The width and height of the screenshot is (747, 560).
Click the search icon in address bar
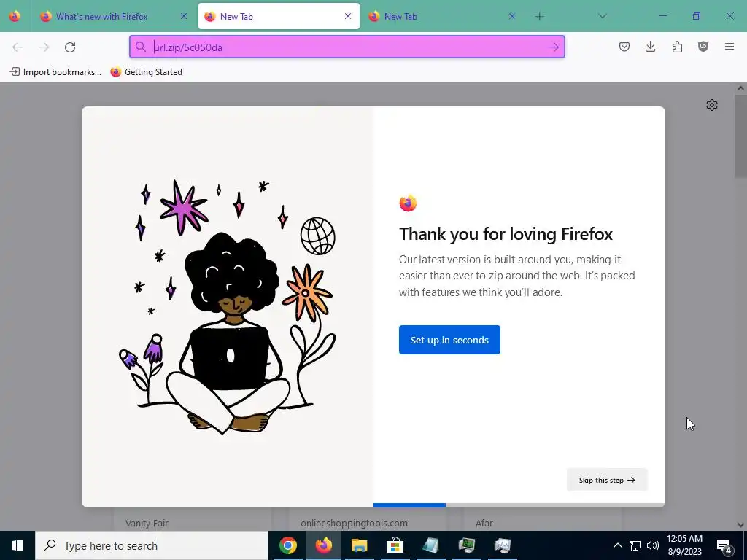click(x=141, y=47)
